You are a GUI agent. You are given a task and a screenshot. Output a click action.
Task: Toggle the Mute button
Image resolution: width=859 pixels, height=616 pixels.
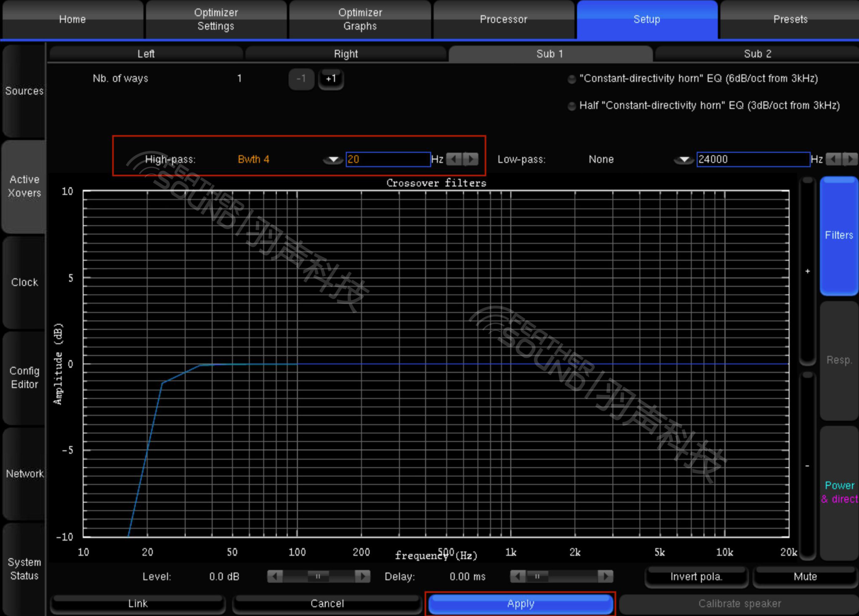coord(805,576)
